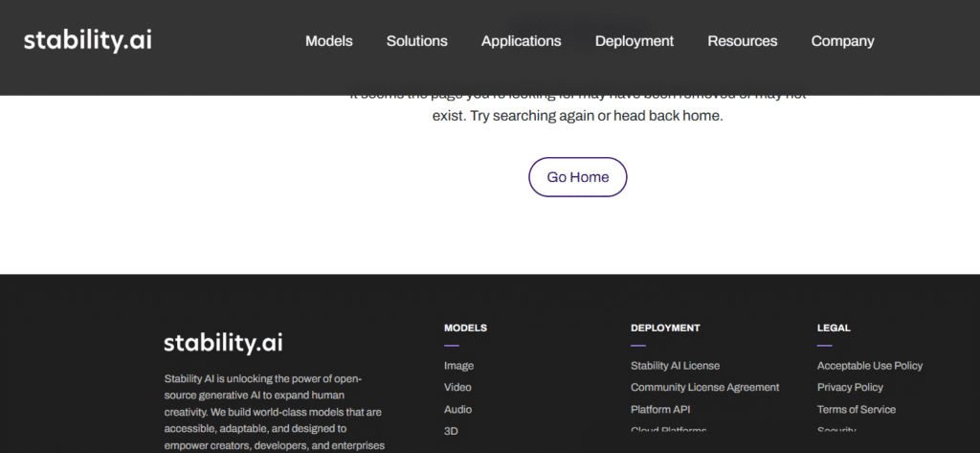Open the Acceptable Use Policy link
The image size is (980, 453).
point(869,366)
